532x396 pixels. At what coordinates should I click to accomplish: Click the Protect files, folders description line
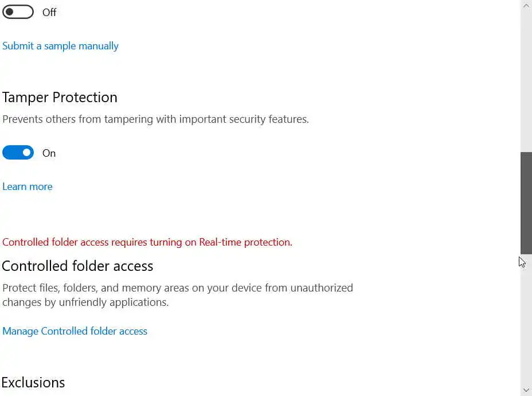[x=178, y=288]
